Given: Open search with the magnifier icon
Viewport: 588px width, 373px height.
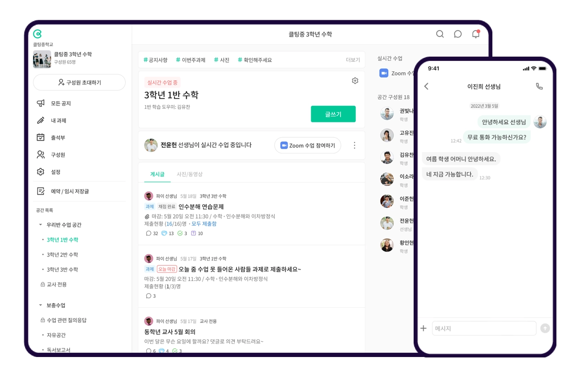Looking at the screenshot, I should [440, 34].
